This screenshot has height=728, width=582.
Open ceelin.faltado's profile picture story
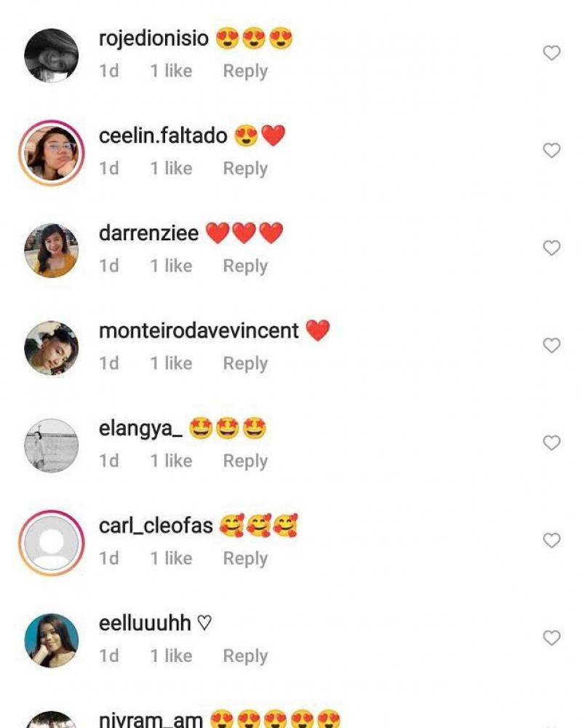point(52,153)
